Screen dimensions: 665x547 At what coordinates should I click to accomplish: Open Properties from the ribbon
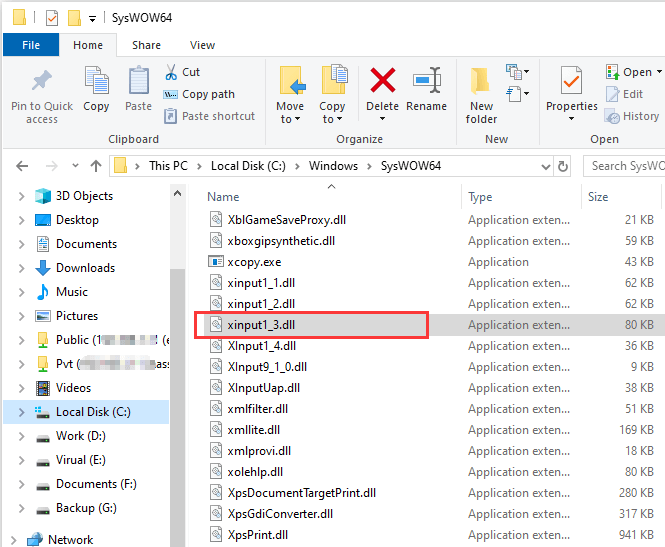click(x=571, y=82)
